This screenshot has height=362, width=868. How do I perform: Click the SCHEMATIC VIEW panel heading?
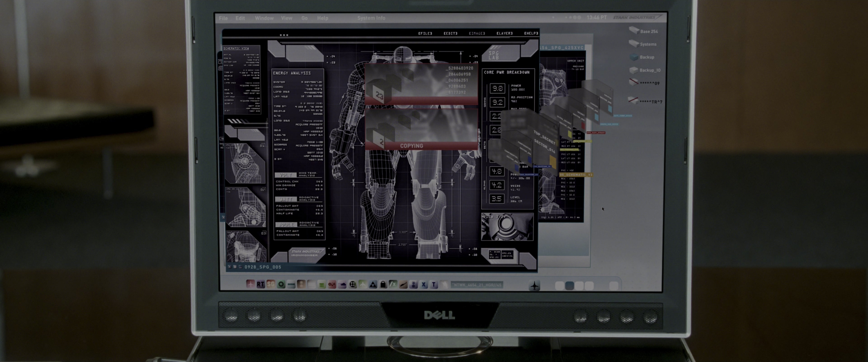pyautogui.click(x=236, y=49)
